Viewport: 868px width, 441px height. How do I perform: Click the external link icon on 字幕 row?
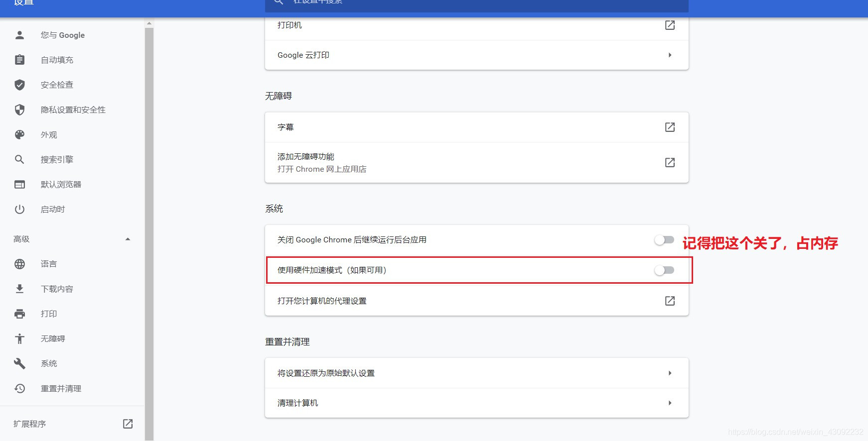[670, 127]
